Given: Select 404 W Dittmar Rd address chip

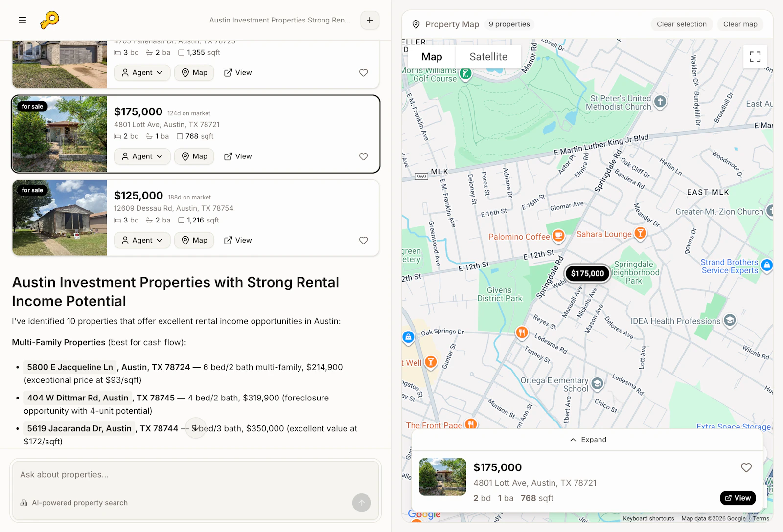Looking at the screenshot, I should tap(78, 398).
